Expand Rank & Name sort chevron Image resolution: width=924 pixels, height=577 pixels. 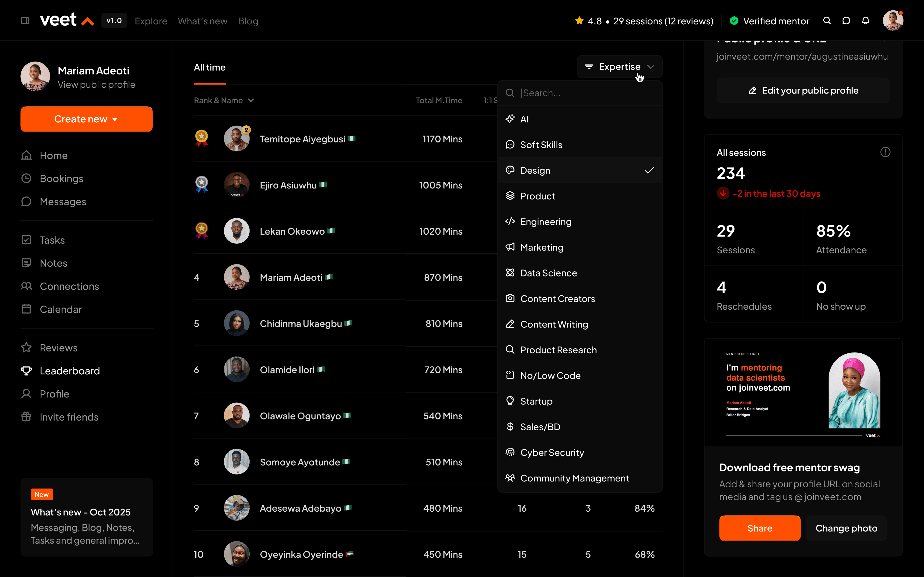251,100
